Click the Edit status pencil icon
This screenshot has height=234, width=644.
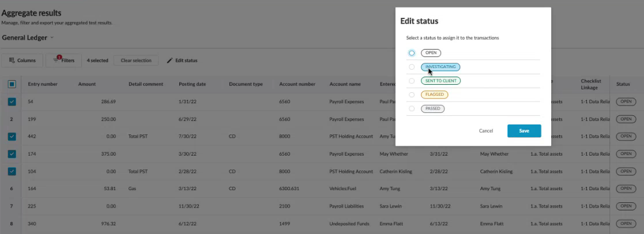[x=170, y=61]
